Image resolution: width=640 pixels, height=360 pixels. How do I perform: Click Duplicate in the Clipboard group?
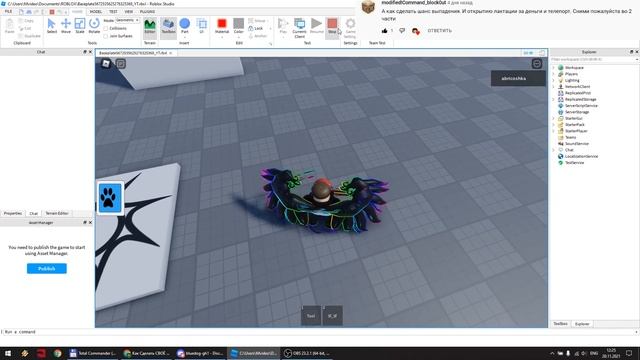pos(29,36)
